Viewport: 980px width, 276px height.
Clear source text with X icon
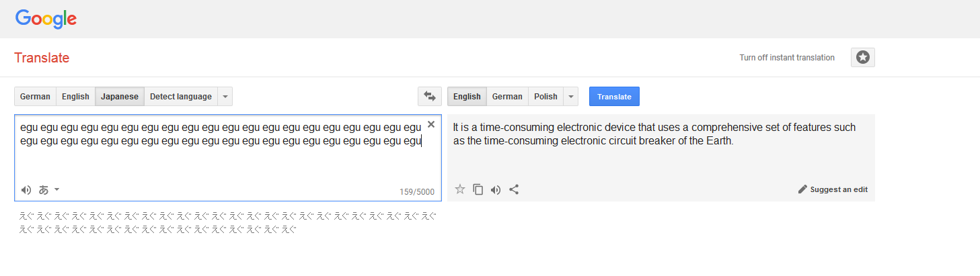coord(431,124)
